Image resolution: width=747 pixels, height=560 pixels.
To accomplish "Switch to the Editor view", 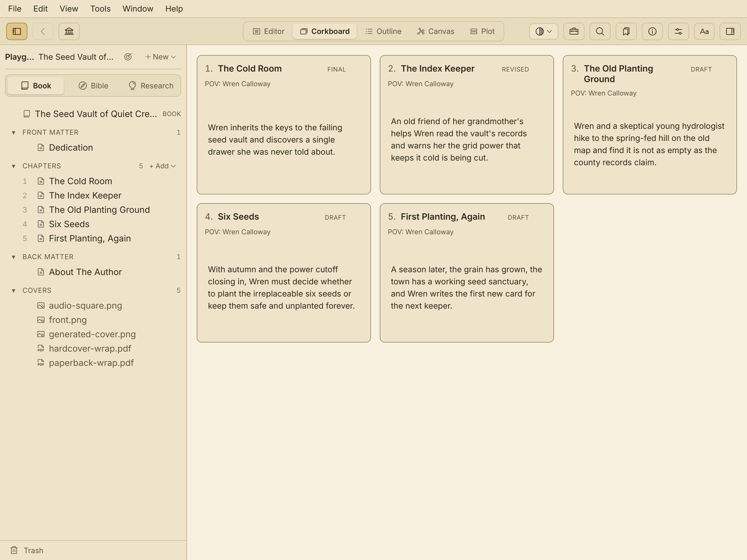I will 269,31.
